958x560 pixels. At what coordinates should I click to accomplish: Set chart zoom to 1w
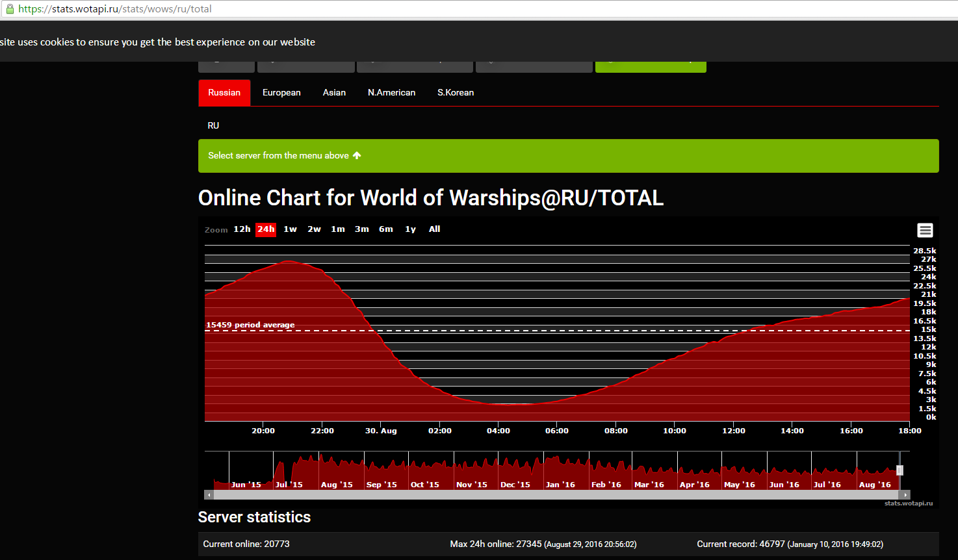290,229
